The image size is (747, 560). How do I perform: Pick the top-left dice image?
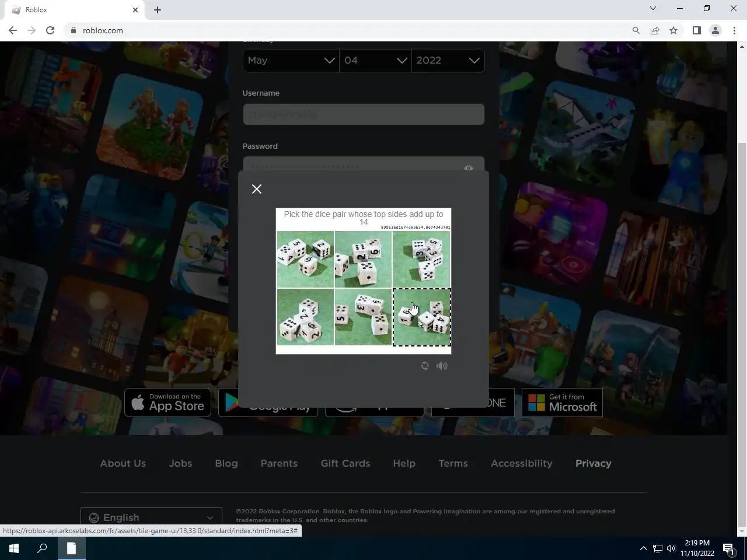pyautogui.click(x=305, y=259)
